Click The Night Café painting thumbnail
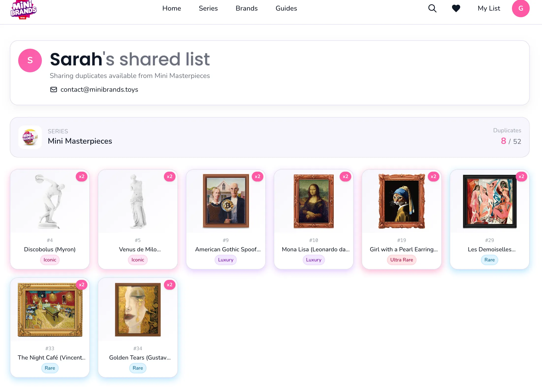Image resolution: width=542 pixels, height=392 pixels. tap(50, 310)
